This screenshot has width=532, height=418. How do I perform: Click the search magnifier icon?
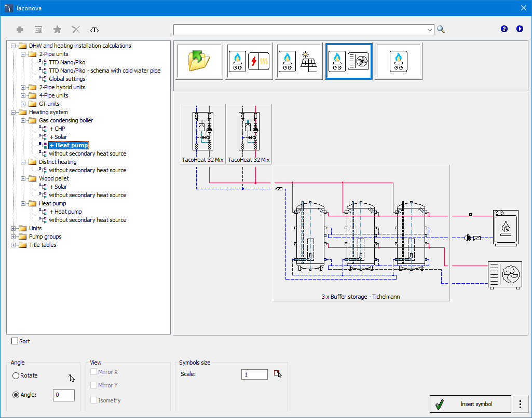click(x=441, y=30)
